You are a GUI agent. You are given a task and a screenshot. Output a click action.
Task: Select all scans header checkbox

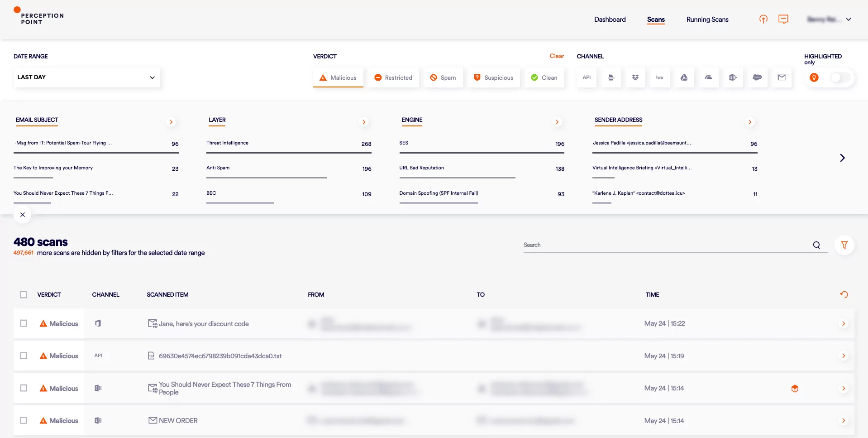[x=24, y=294]
